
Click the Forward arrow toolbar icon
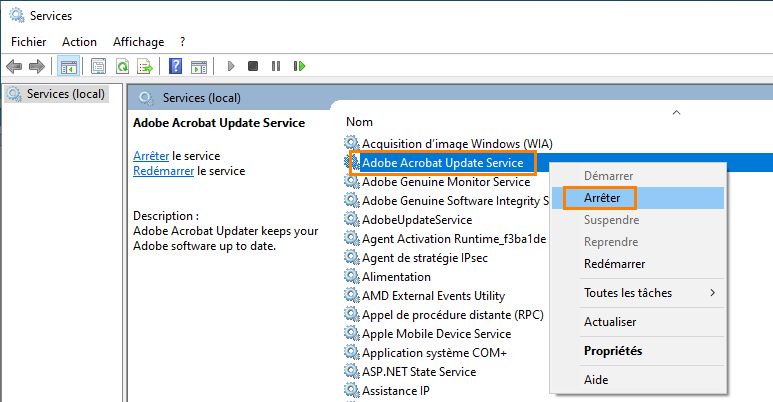[37, 66]
